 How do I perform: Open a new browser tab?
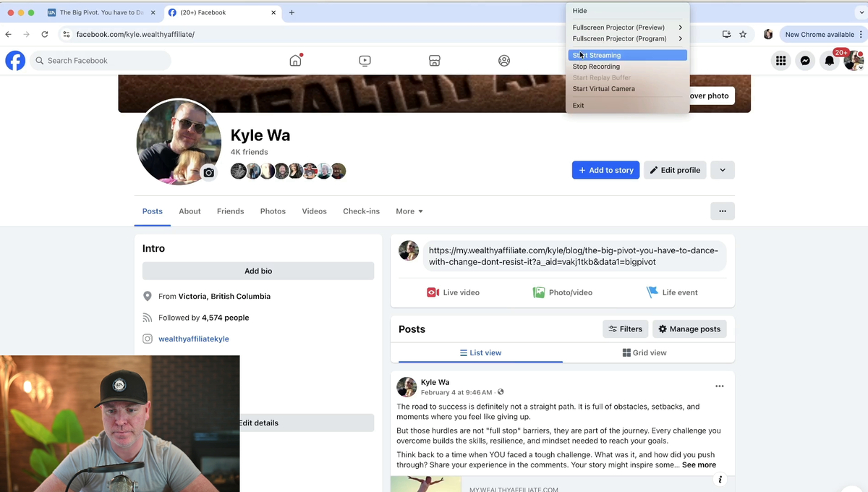(x=292, y=12)
